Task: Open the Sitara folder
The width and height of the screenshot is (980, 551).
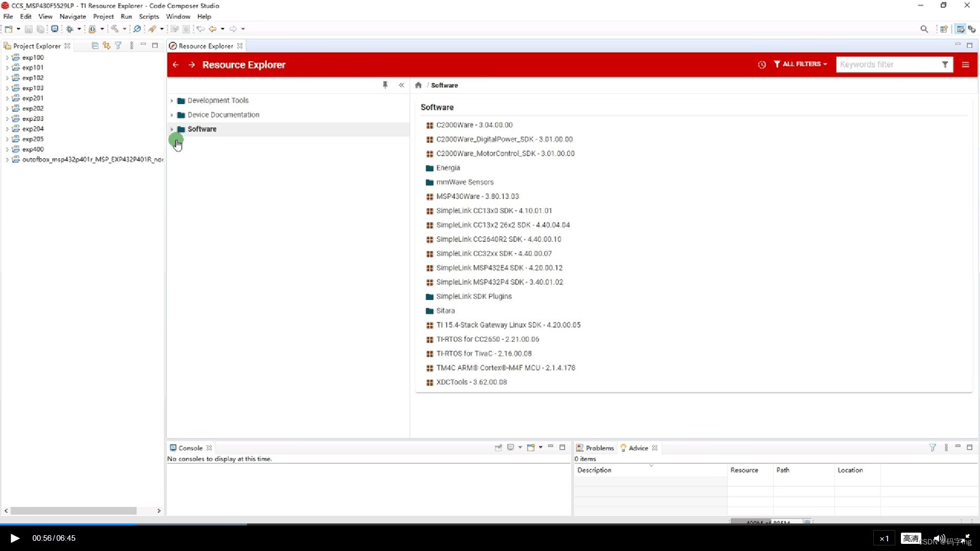Action: tap(445, 311)
